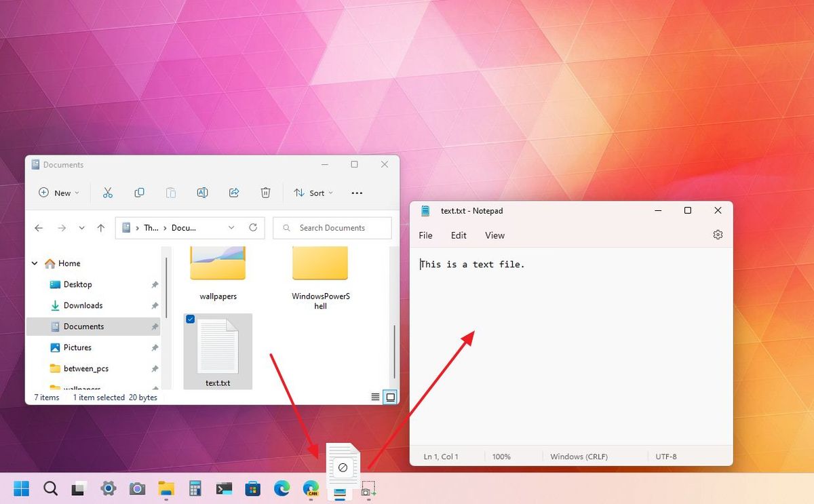
Task: Open Windows Search from the taskbar
Action: [50, 488]
